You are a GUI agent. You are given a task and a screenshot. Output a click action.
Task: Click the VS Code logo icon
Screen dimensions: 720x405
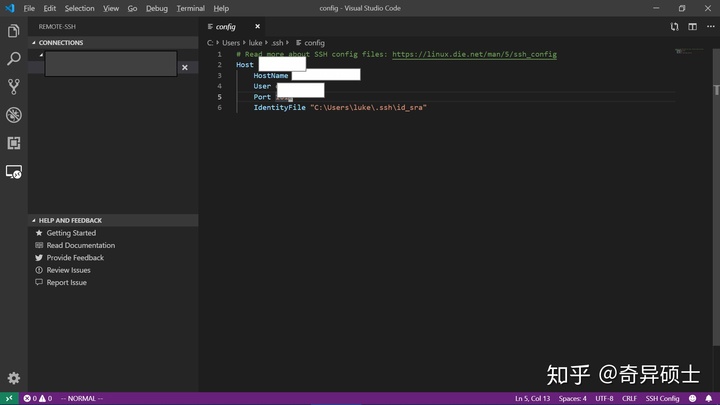point(10,8)
